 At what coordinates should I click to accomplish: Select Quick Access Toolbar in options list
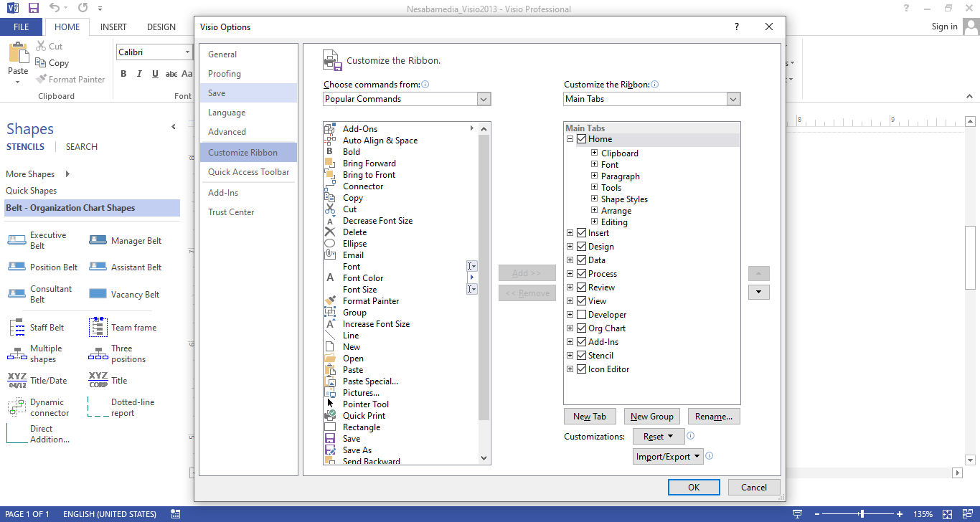(x=248, y=172)
